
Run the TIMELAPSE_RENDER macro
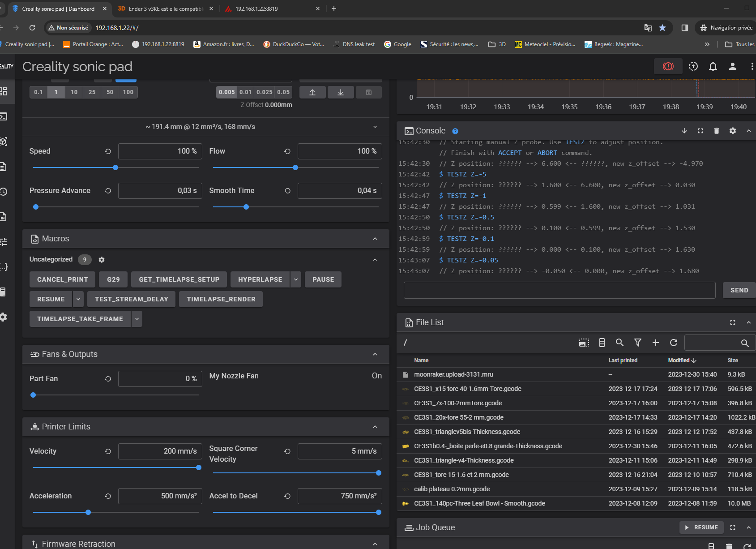[x=221, y=299]
